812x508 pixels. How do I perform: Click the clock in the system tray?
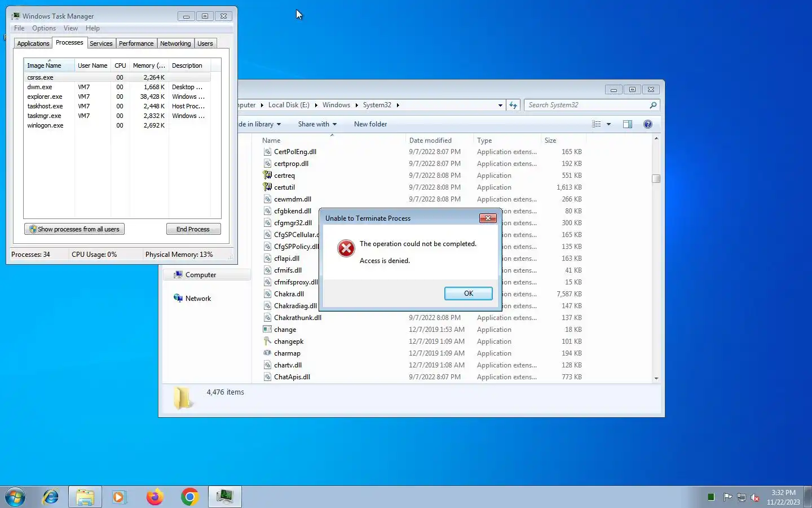tap(783, 497)
